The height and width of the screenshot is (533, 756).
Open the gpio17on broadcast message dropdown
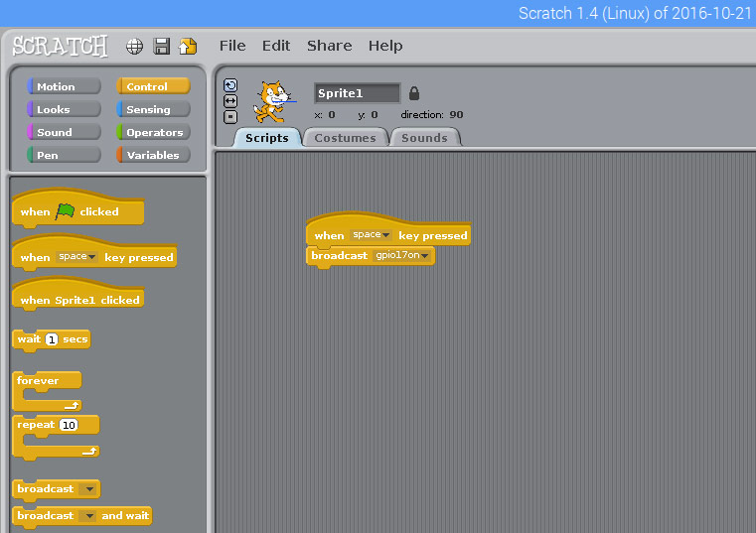402,256
